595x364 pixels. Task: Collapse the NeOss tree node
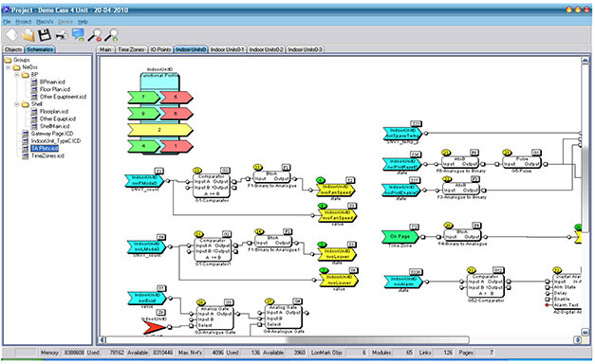(8, 67)
